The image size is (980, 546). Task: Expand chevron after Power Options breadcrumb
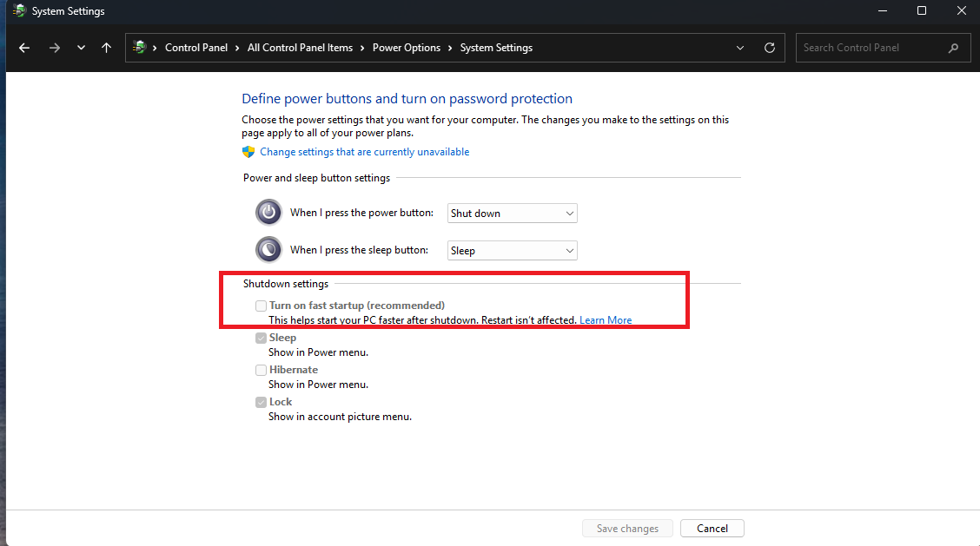point(450,48)
